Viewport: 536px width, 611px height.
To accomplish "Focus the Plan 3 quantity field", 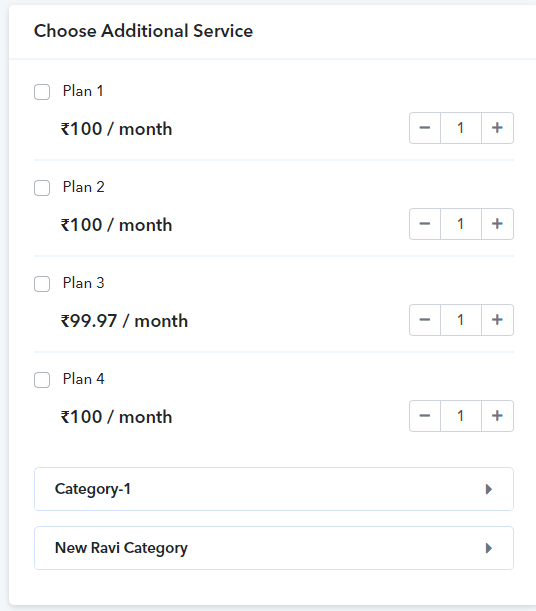I will [461, 320].
